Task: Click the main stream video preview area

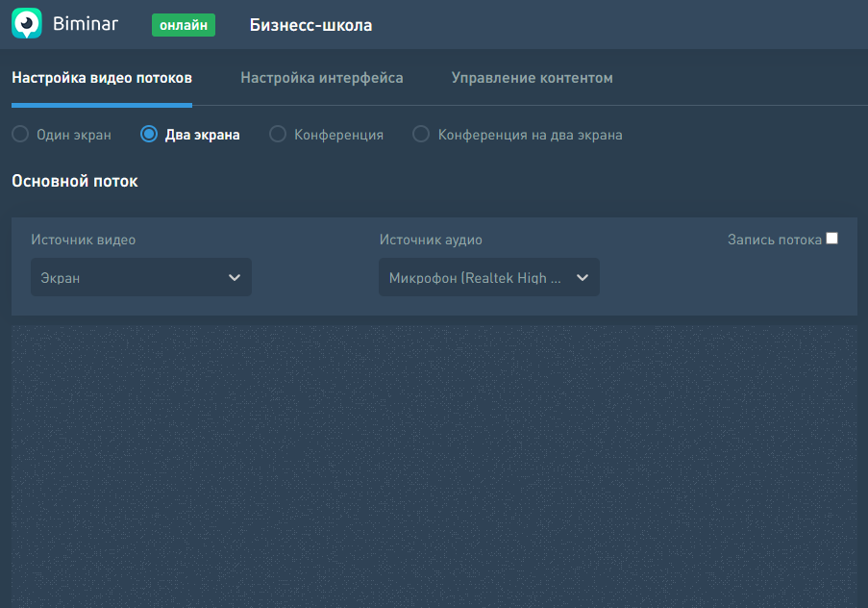Action: tap(434, 467)
